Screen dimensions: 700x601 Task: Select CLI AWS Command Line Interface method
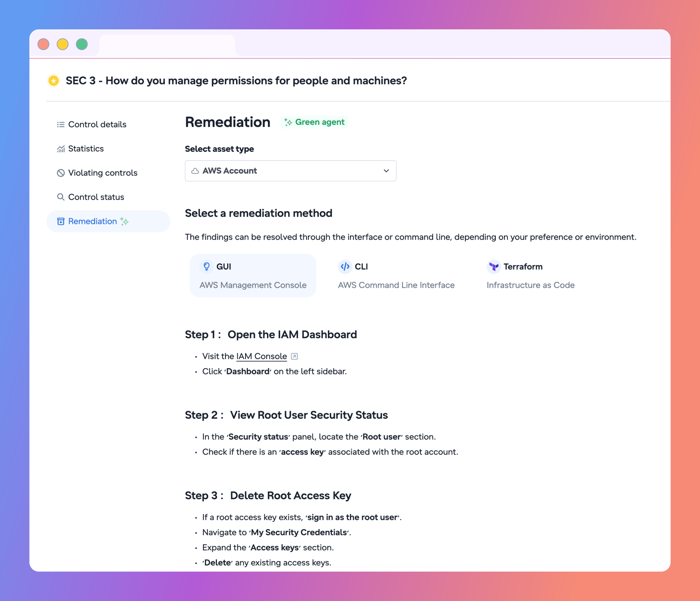click(x=396, y=276)
